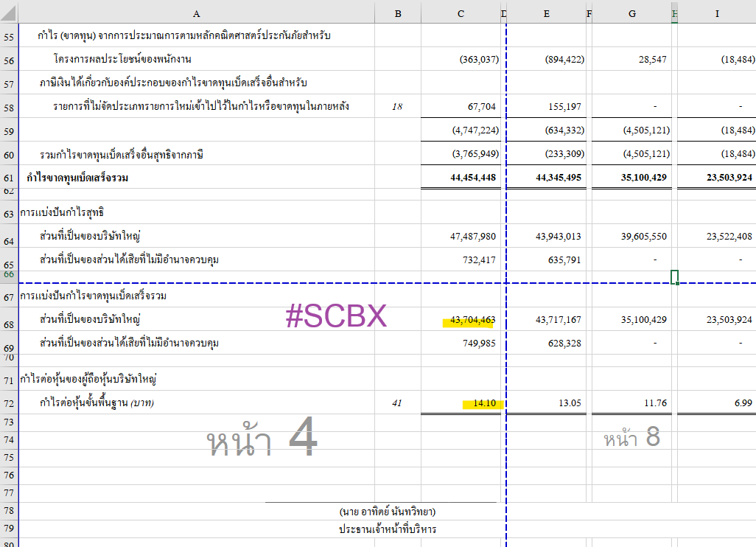
Task: Click note reference 18 in column B
Action: point(397,107)
